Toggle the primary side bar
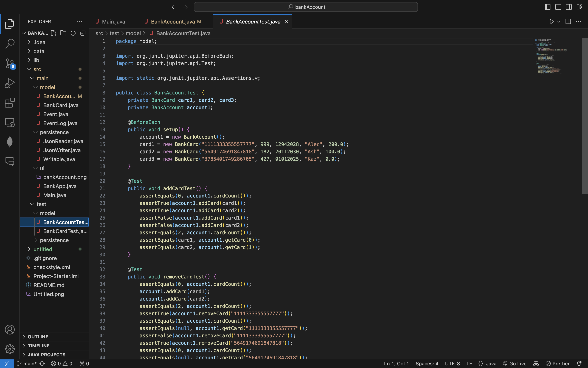The image size is (588, 368). click(x=547, y=7)
